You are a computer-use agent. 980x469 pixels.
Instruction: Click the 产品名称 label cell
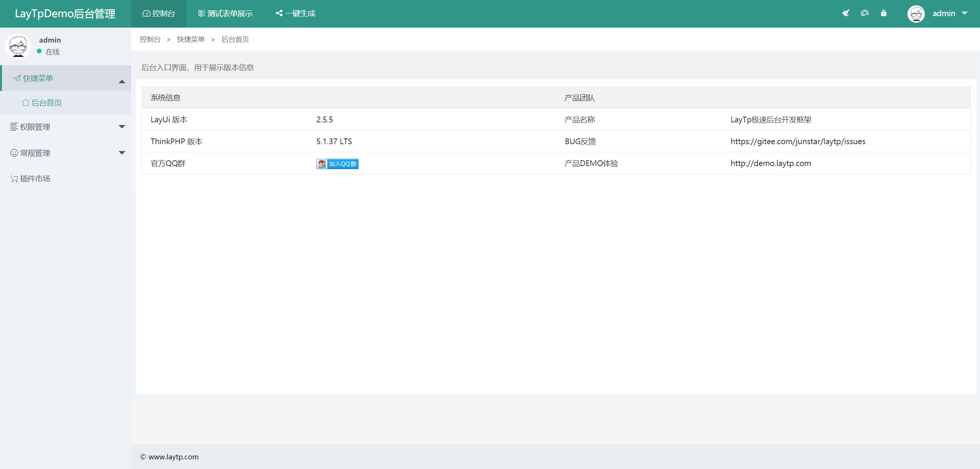click(x=580, y=120)
